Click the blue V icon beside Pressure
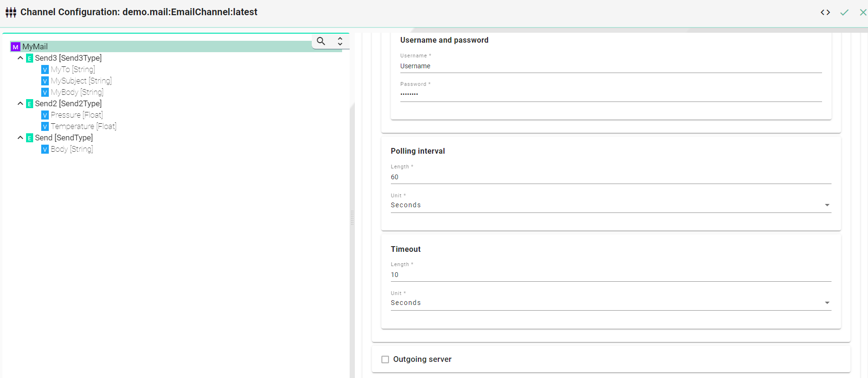This screenshot has height=378, width=868. [x=45, y=115]
